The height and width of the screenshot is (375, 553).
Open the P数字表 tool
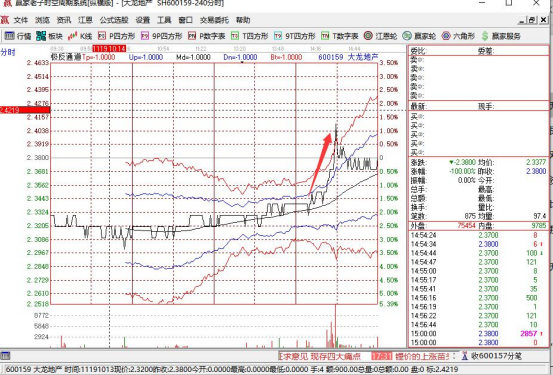pyautogui.click(x=207, y=36)
